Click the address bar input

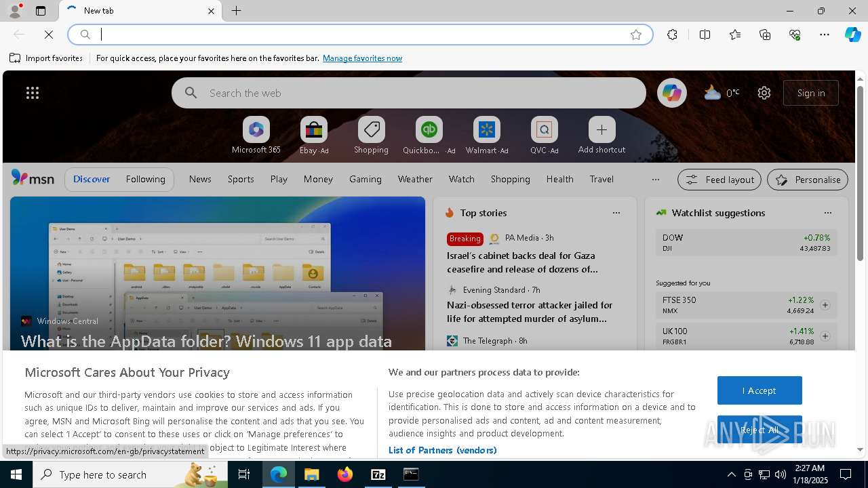[359, 35]
